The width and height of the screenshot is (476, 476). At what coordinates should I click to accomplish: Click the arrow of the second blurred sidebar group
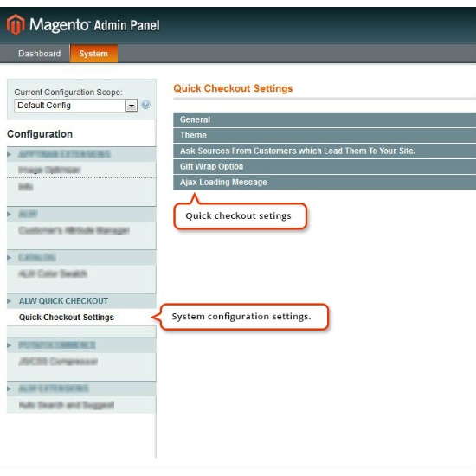[x=10, y=215]
